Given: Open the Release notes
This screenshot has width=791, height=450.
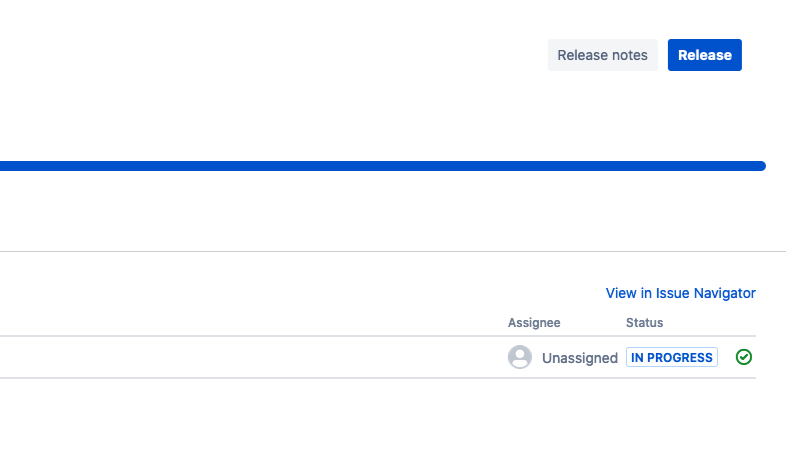Looking at the screenshot, I should (x=602, y=55).
